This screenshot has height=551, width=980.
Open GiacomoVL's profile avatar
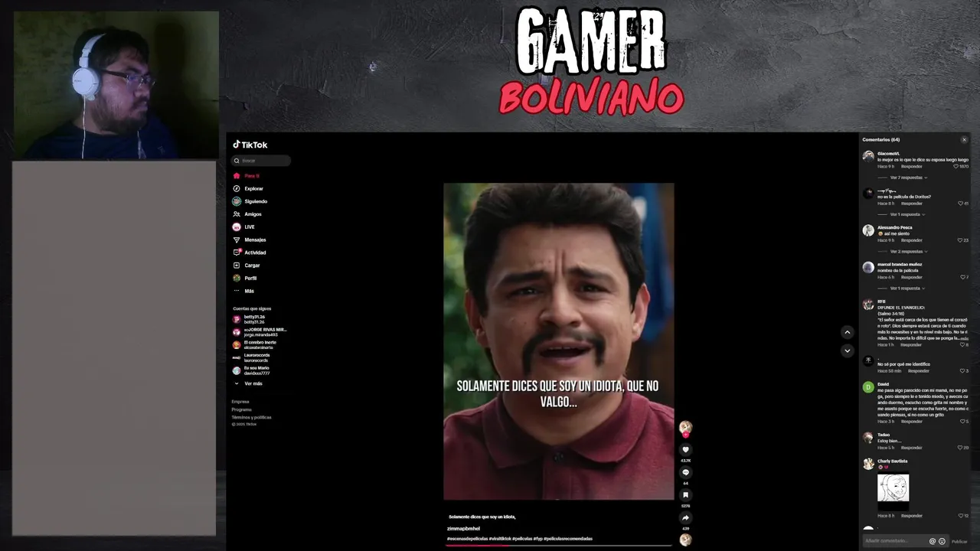[868, 156]
